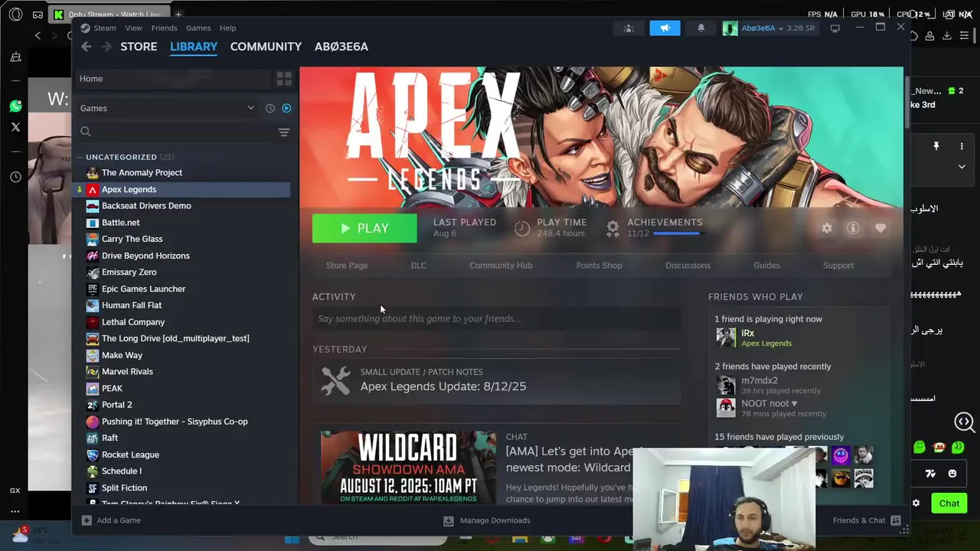This screenshot has width=980, height=551.
Task: Click the green PLAY button
Action: (x=364, y=228)
